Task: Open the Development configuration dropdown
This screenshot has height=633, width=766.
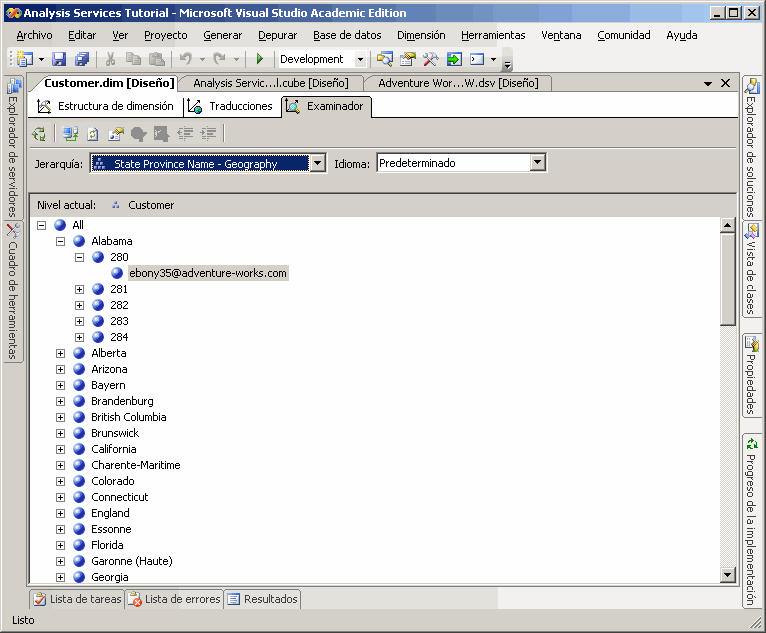Action: tap(360, 60)
